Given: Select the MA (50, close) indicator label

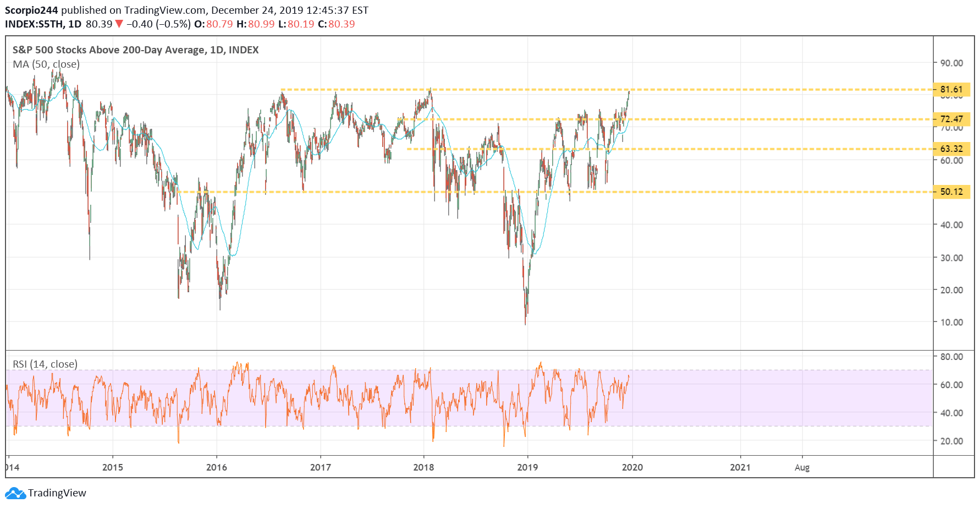Looking at the screenshot, I should coord(46,64).
